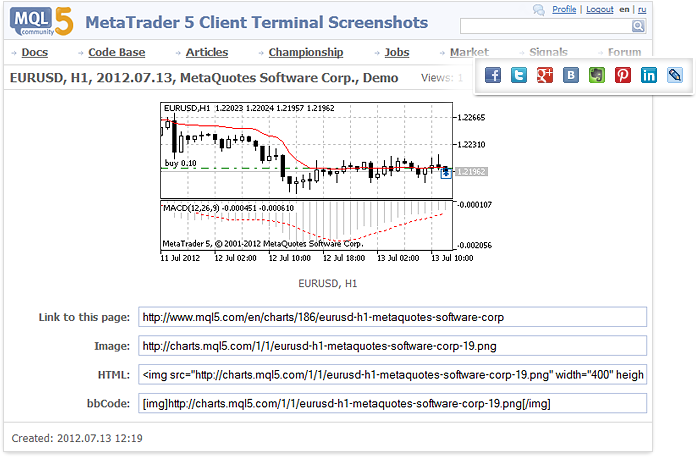
Task: Click the chart title EURUSD, H1, 2012.07.13 heading
Action: [x=204, y=78]
